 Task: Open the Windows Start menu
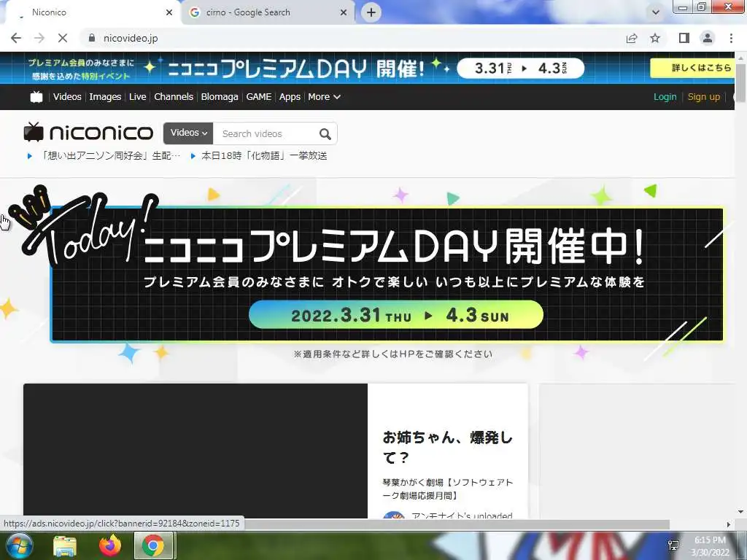[x=18, y=545]
